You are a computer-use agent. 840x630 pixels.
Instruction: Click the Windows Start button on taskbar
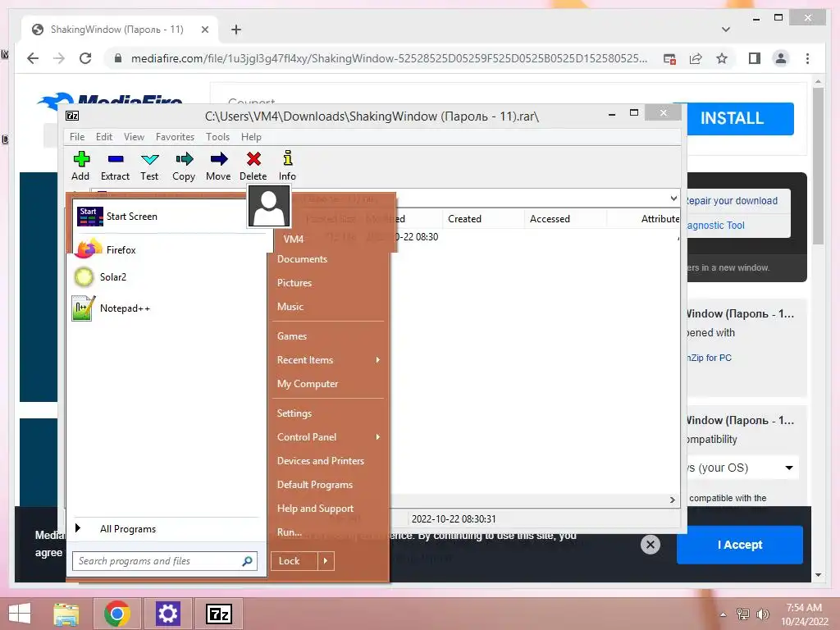20,614
